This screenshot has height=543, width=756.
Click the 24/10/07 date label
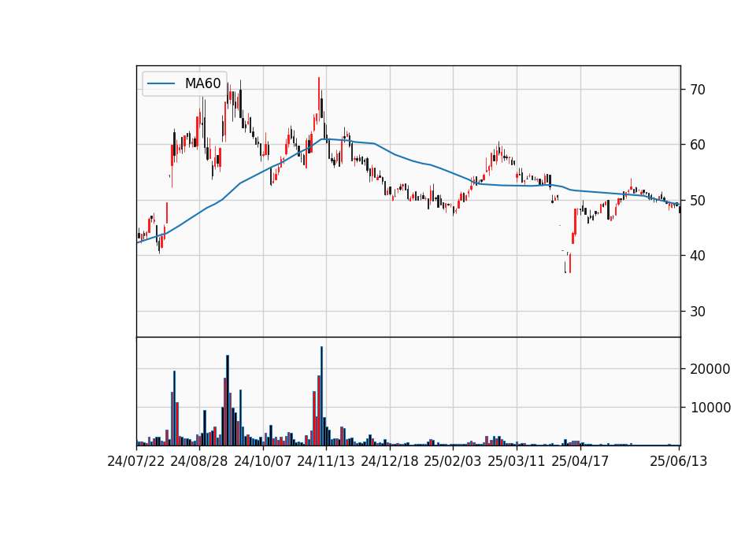(x=263, y=461)
